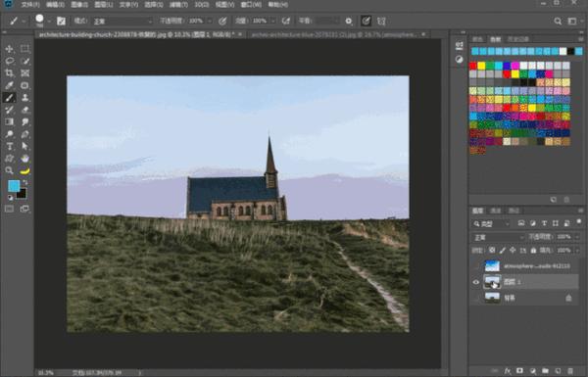Switch to the Channels (通道) panel tab

coord(496,211)
